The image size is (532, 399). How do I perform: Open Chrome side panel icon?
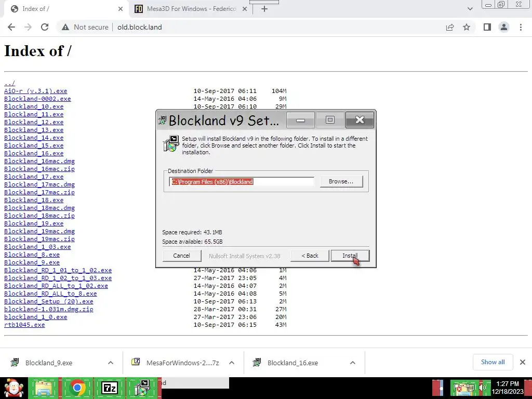tap(487, 27)
